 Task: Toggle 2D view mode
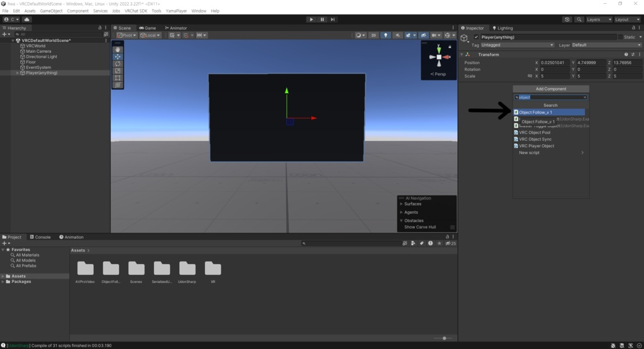tap(374, 35)
